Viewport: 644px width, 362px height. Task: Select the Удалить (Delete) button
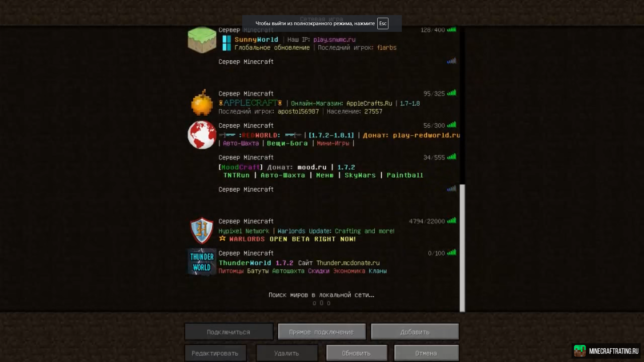click(x=286, y=353)
